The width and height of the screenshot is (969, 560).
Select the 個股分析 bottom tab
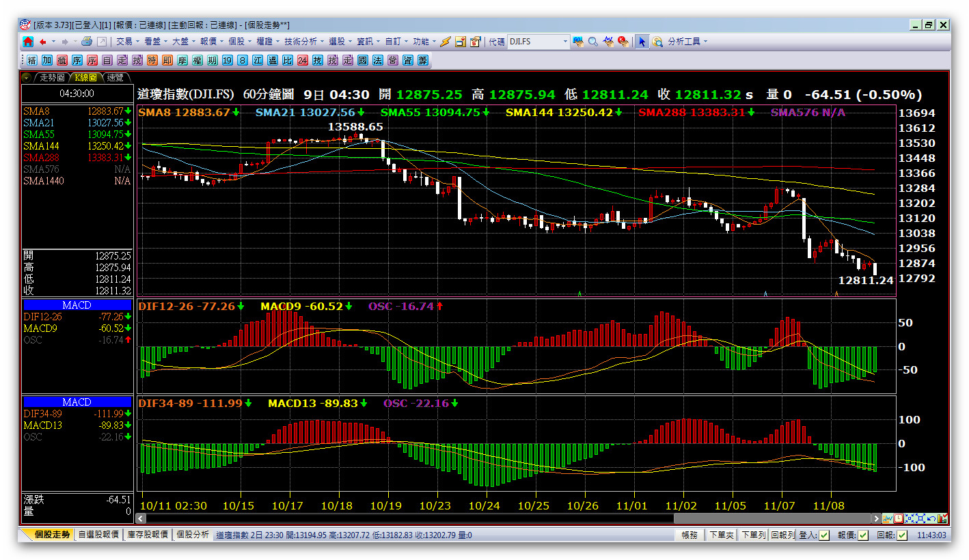coord(193,535)
